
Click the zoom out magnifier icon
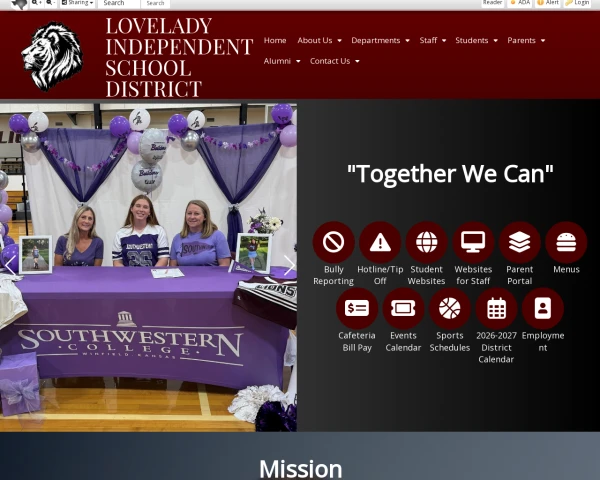pyautogui.click(x=51, y=3)
